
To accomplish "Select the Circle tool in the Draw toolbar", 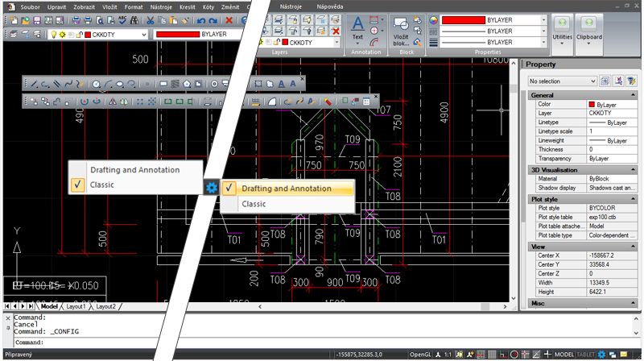I will (x=96, y=84).
